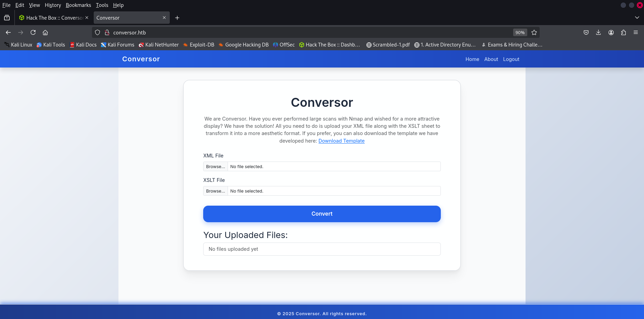
Task: Bookmark this page with star icon
Action: pos(534,32)
